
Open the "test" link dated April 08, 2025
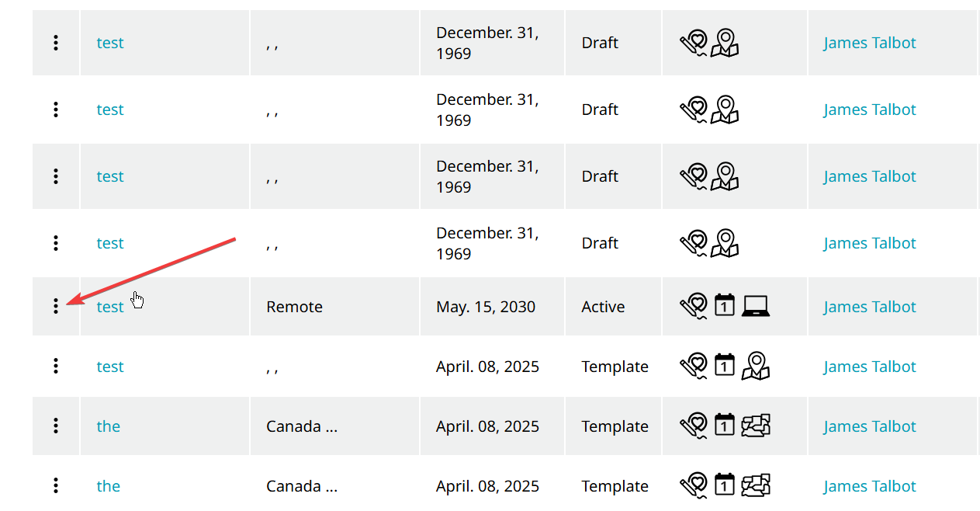tap(109, 367)
